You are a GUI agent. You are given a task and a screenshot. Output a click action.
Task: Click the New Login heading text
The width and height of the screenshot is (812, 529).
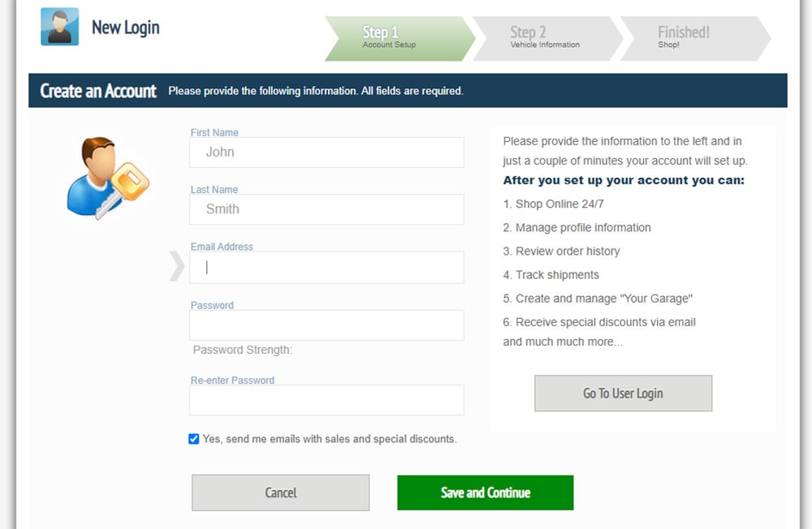point(126,28)
